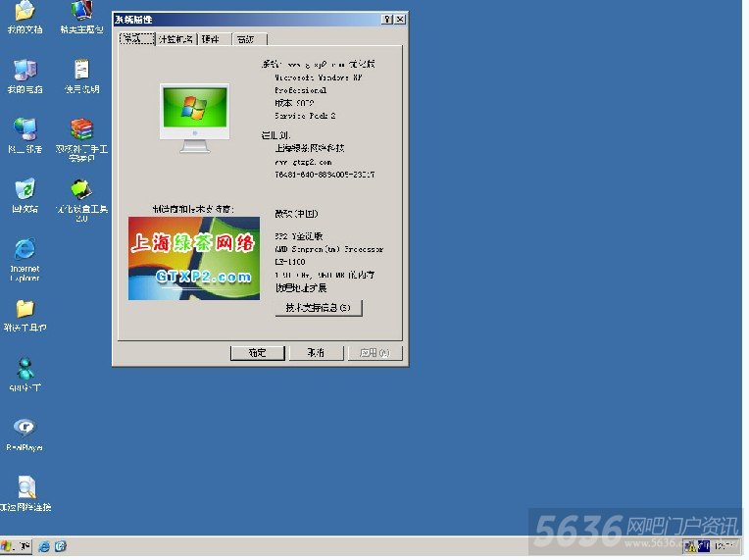
Task: Click the 上海绿茶网络科技 registered-to text
Action: click(x=310, y=148)
